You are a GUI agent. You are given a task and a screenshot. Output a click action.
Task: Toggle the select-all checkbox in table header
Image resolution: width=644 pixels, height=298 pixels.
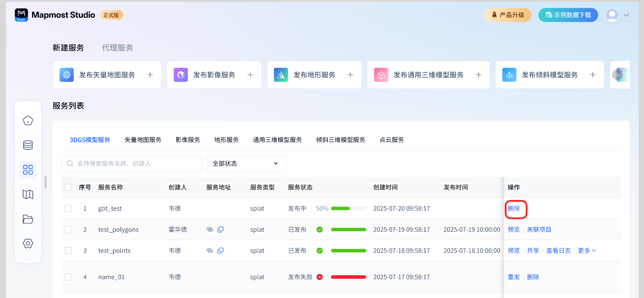pyautogui.click(x=68, y=187)
